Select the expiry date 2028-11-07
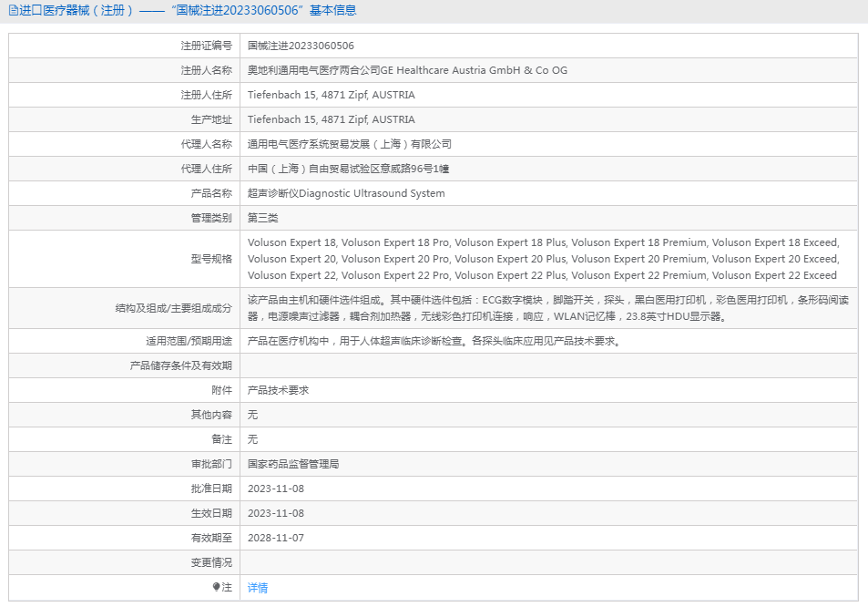 click(x=276, y=538)
